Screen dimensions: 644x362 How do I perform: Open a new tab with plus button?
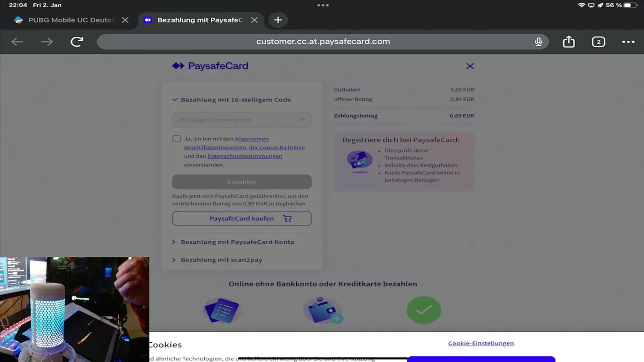tap(278, 20)
